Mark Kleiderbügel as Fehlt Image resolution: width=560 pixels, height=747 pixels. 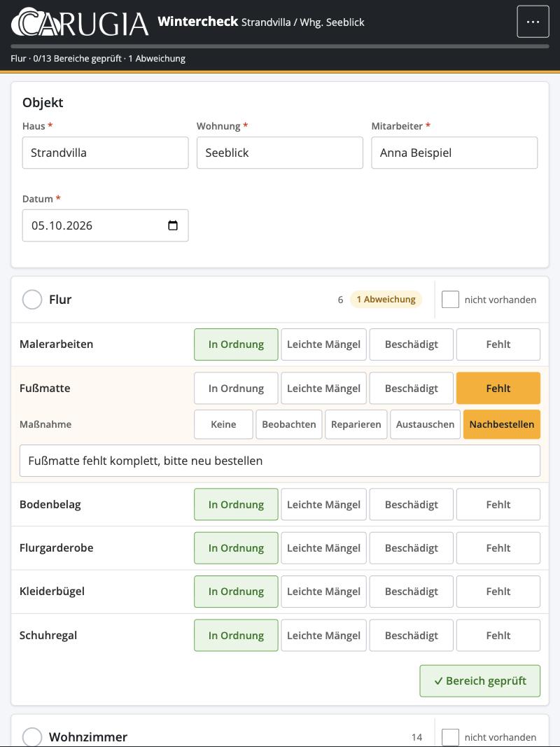click(x=498, y=592)
